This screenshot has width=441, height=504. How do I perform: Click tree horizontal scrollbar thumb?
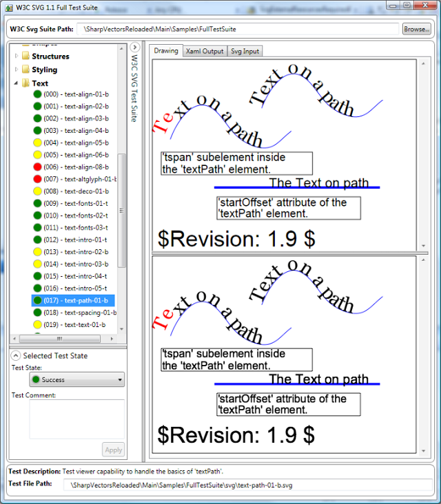[60, 339]
